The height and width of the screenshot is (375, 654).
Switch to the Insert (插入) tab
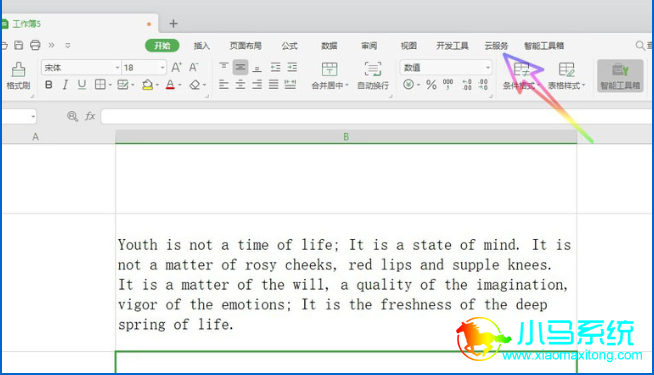[201, 46]
